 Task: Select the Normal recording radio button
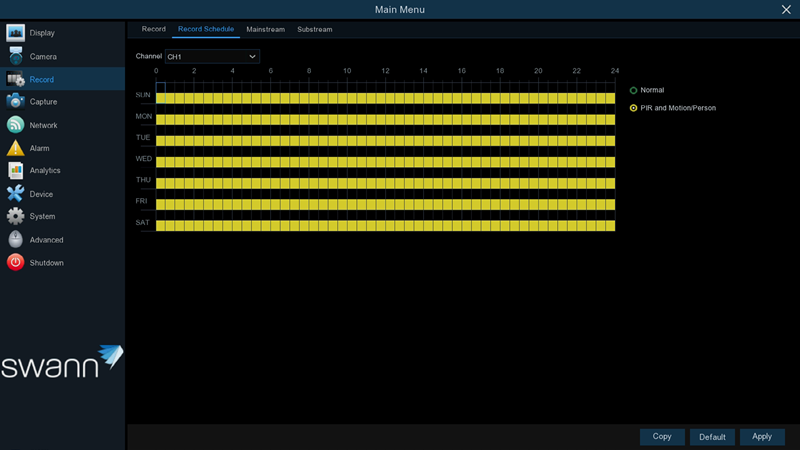coord(634,91)
